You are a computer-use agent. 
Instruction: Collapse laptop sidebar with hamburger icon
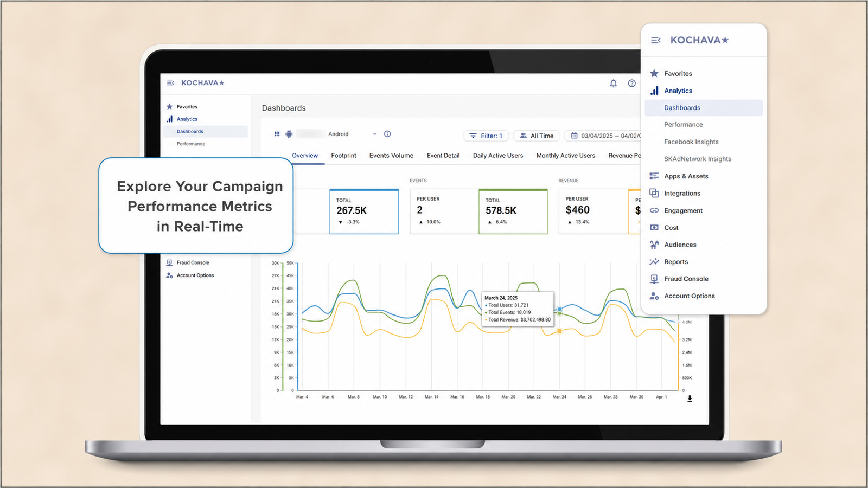pos(170,83)
